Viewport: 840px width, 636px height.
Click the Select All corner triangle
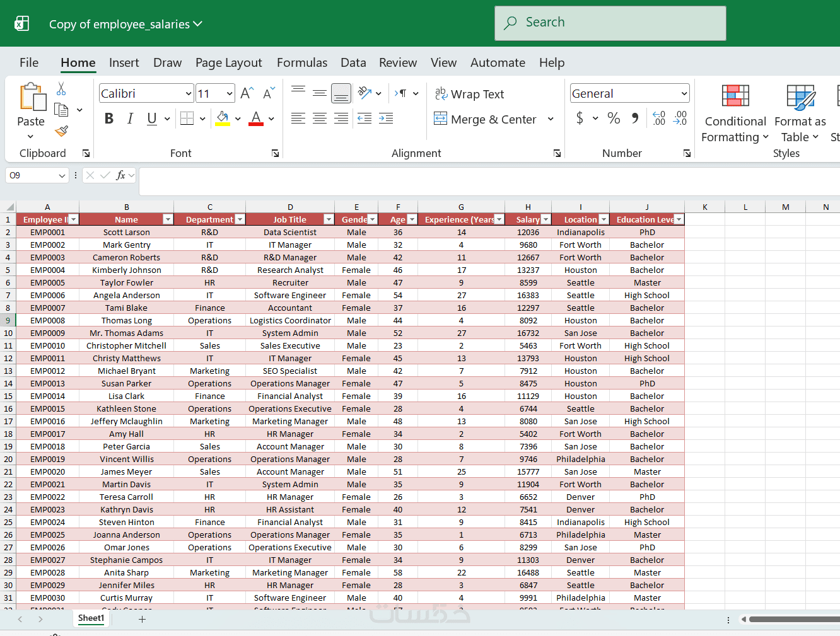(x=8, y=207)
